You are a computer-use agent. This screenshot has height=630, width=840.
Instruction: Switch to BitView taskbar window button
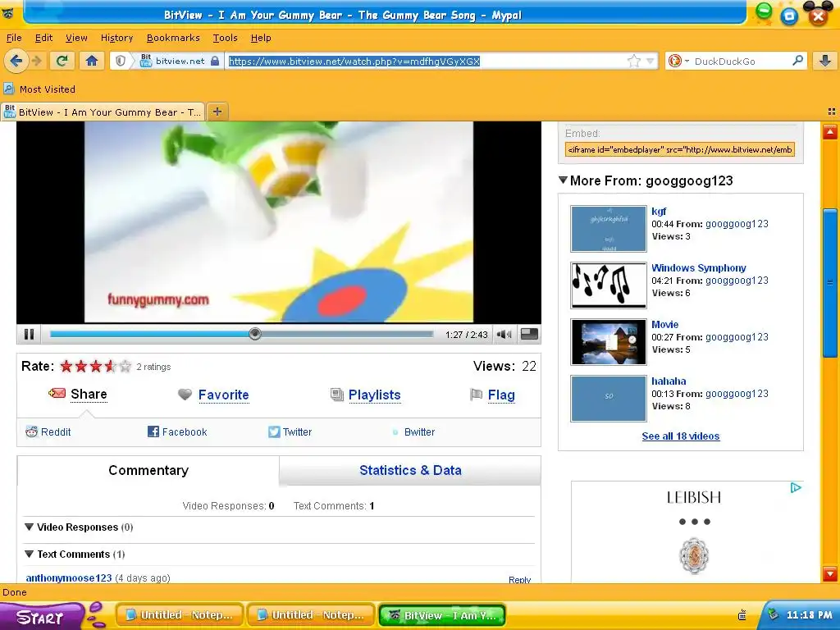click(442, 615)
